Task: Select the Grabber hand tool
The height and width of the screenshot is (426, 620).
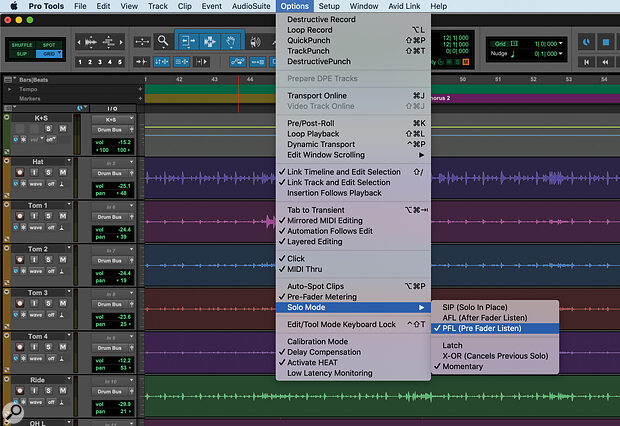Action: click(x=231, y=41)
